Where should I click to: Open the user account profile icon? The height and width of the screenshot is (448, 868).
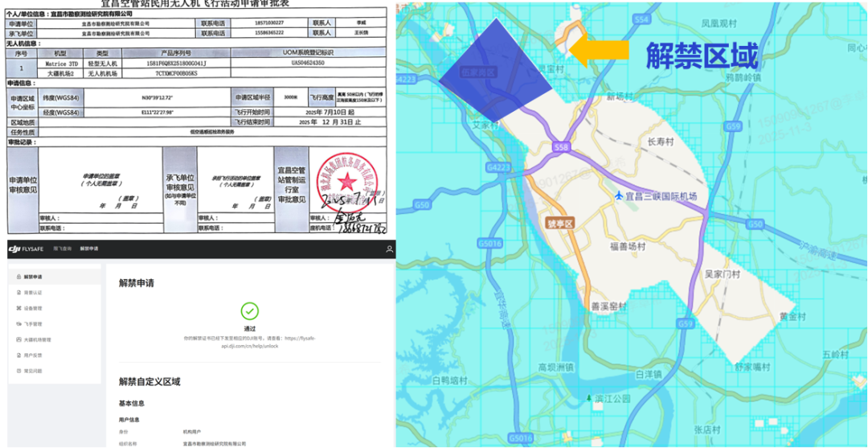pos(388,249)
